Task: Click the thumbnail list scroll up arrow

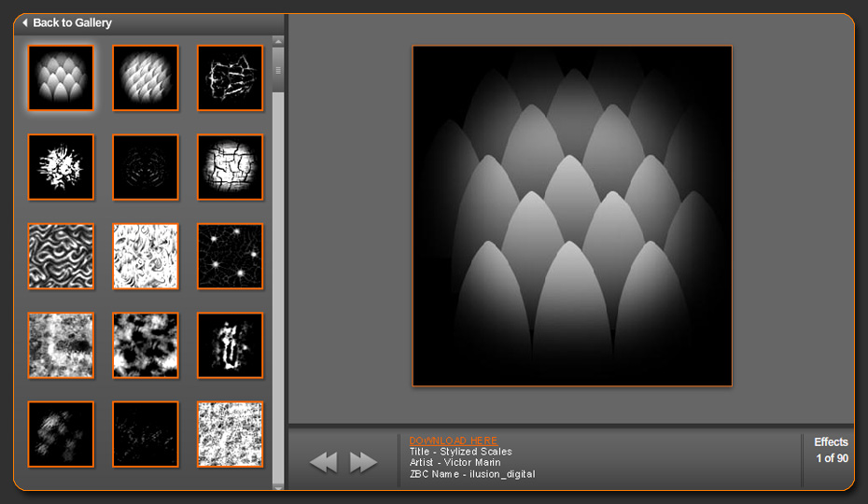Action: coord(278,41)
